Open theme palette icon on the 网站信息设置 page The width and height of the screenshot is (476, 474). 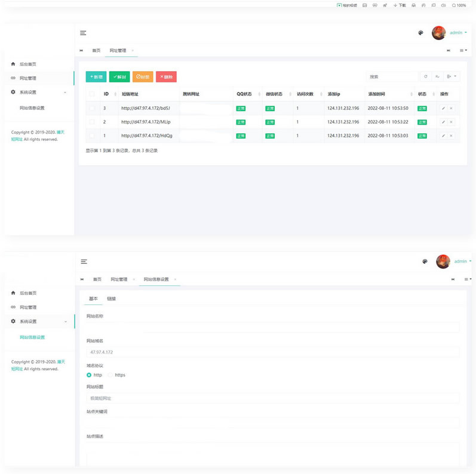[425, 261]
